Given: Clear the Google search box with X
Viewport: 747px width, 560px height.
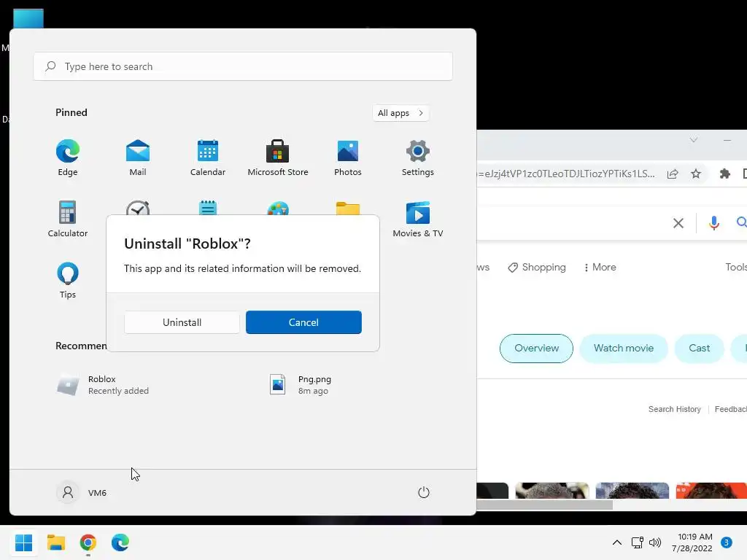Looking at the screenshot, I should [678, 223].
